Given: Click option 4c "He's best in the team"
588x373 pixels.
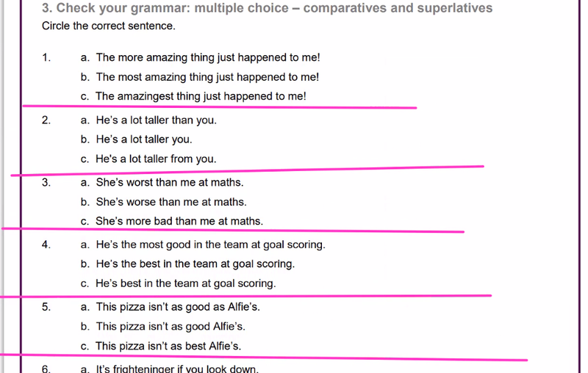Looking at the screenshot, I should click(186, 283).
